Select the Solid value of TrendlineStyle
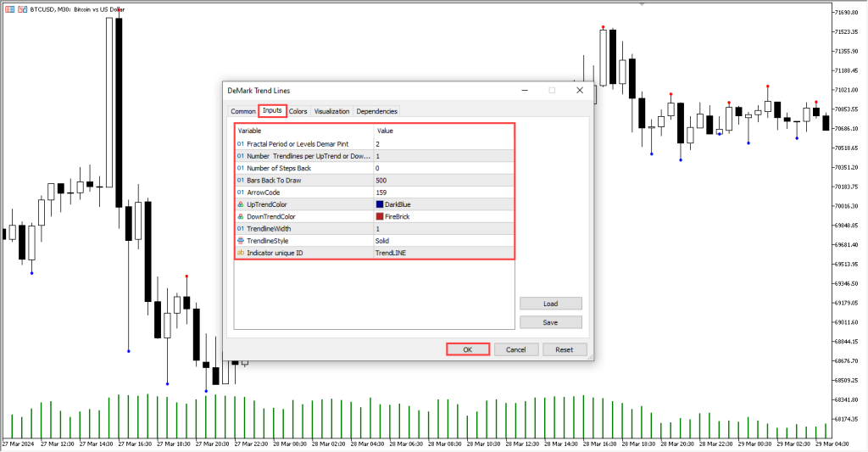868x452 pixels. (383, 241)
